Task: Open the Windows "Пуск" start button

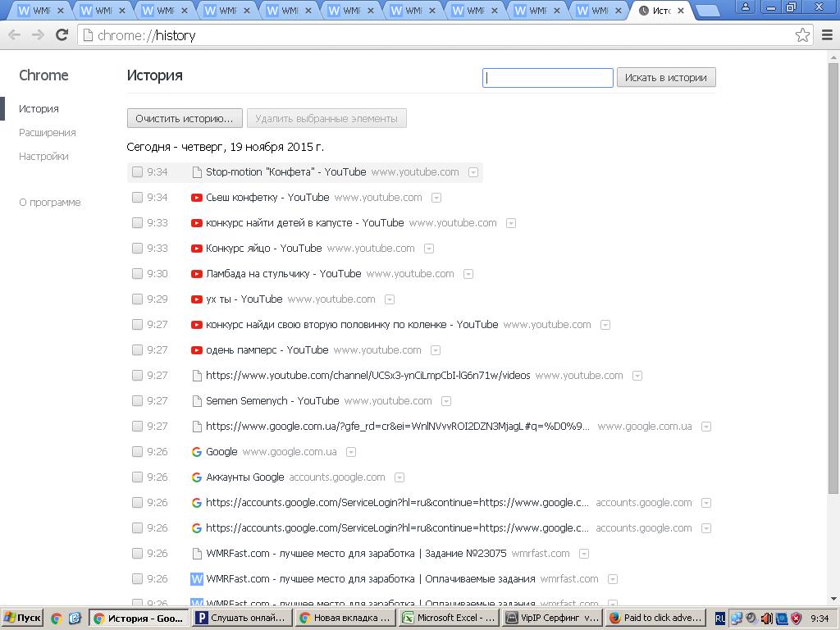Action: (x=22, y=618)
